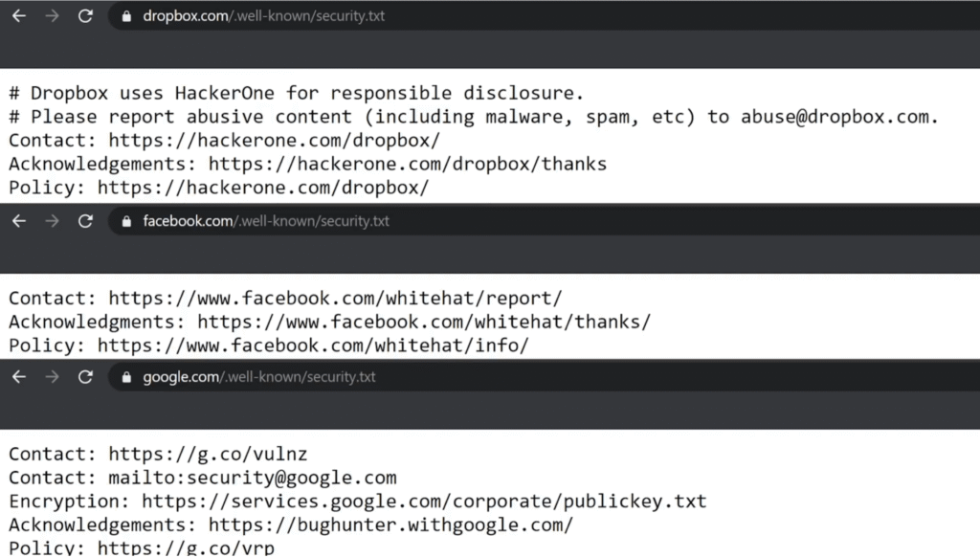Click the back arrow in the Facebook window
This screenshot has width=980, height=558.
pyautogui.click(x=19, y=220)
